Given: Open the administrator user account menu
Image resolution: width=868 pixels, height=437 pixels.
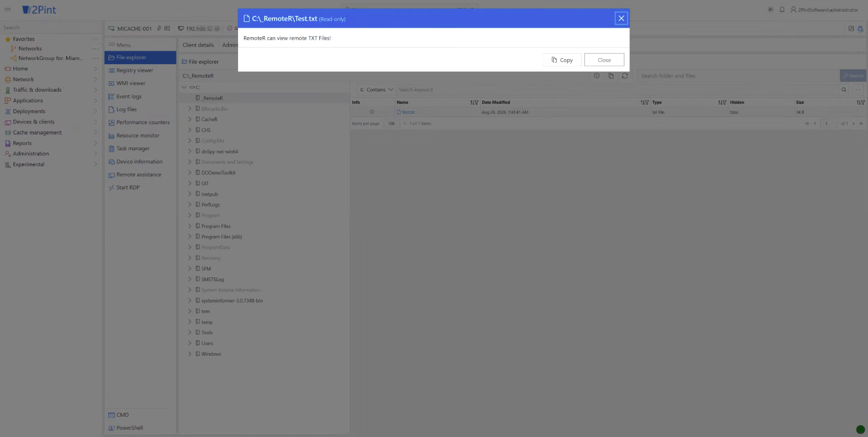Looking at the screenshot, I should (824, 10).
